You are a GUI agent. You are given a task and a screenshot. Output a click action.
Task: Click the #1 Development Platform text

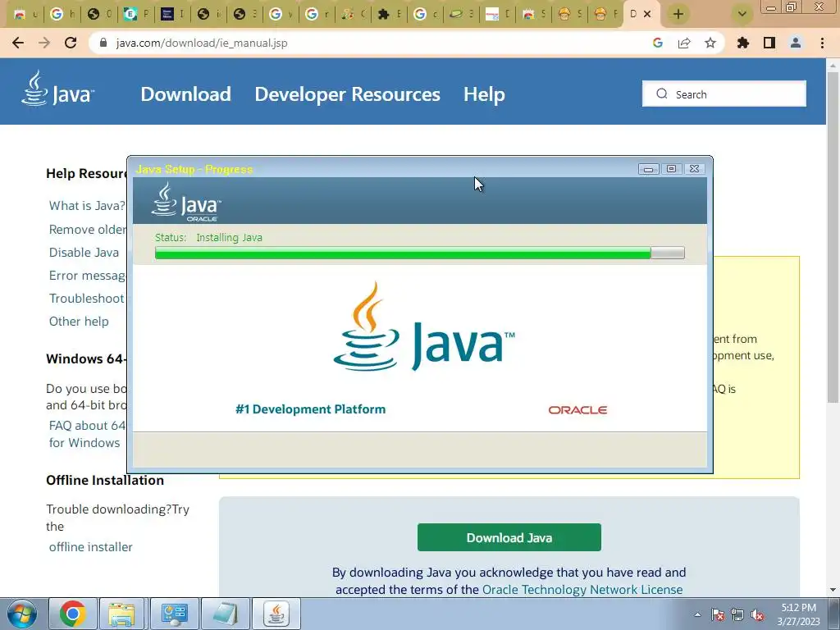(311, 409)
